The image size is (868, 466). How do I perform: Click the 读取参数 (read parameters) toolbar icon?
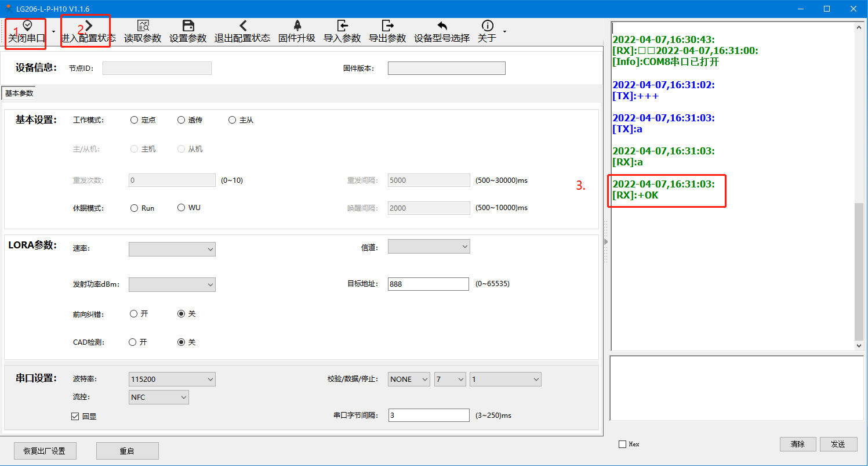pos(143,26)
